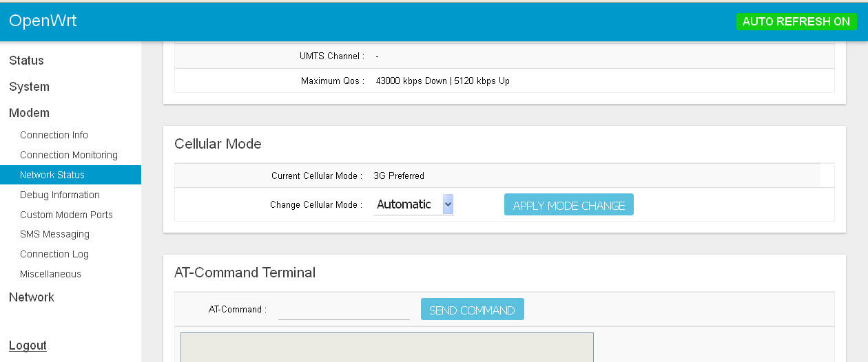868x362 pixels.
Task: Open Debug Information page
Action: (x=60, y=195)
